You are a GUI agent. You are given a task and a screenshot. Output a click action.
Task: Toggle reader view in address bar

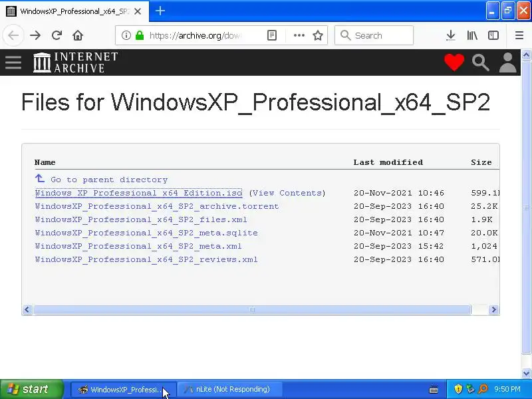click(272, 35)
